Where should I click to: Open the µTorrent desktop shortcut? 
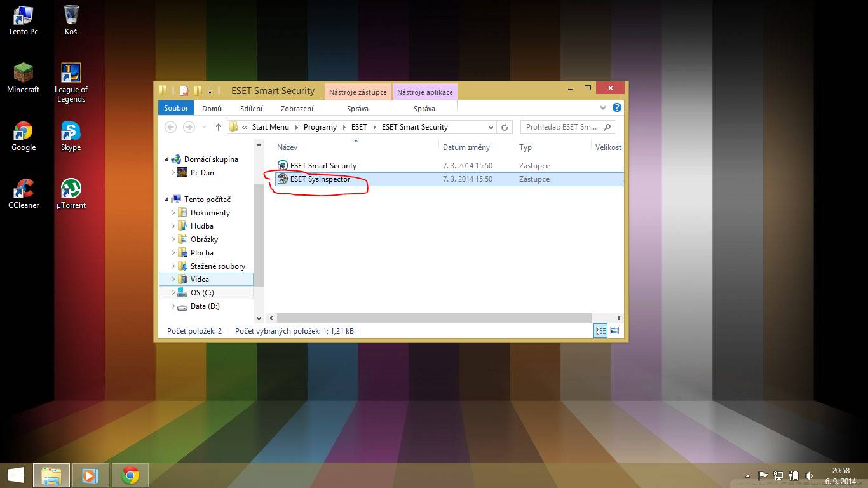click(x=71, y=194)
